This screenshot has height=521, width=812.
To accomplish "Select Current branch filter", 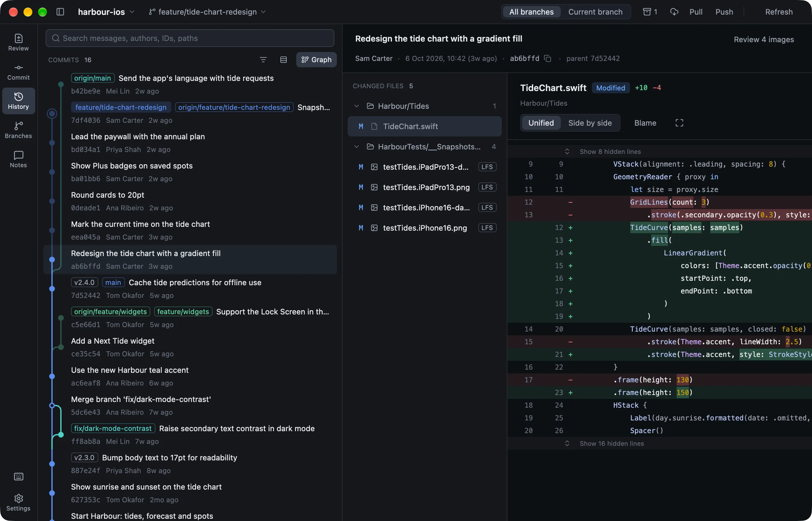I will pyautogui.click(x=595, y=12).
